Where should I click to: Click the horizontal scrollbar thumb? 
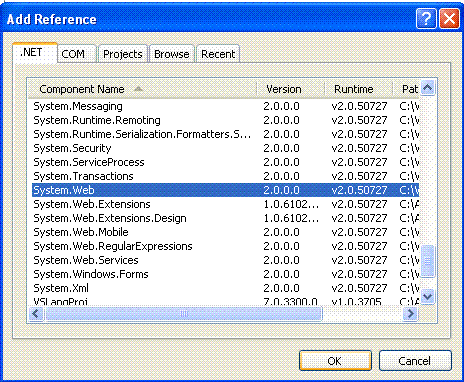pos(184,314)
